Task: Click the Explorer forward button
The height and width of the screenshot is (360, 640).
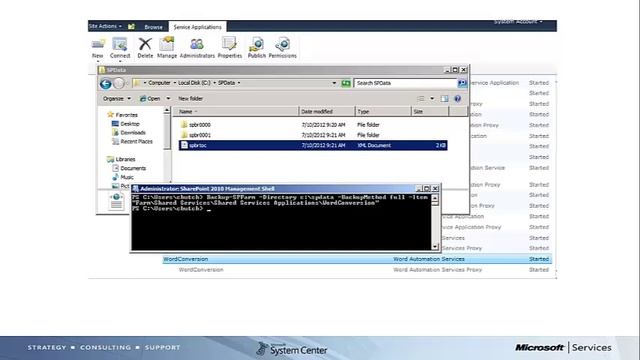Action: click(x=119, y=83)
